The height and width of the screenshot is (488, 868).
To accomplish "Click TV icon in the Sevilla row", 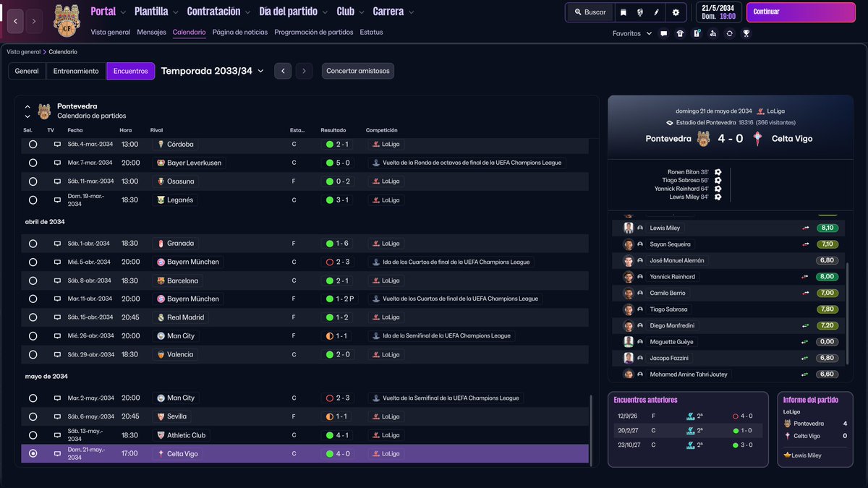I will pyautogui.click(x=57, y=416).
